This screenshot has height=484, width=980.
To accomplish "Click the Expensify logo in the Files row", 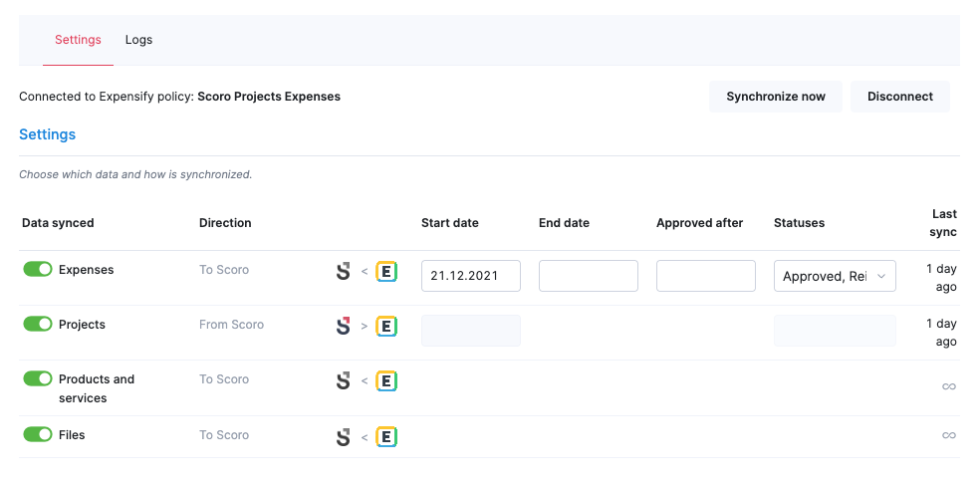I will (x=386, y=436).
